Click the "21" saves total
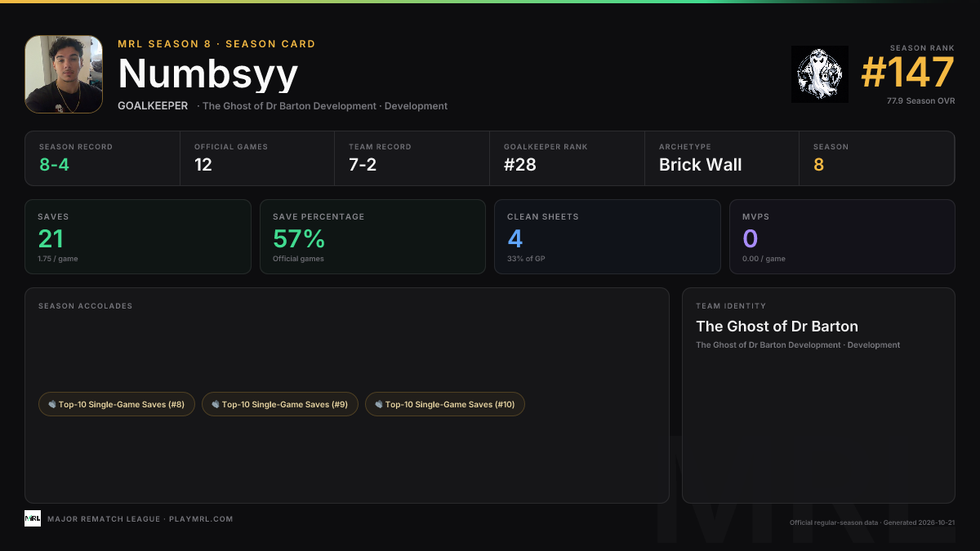The image size is (980, 551). point(51,238)
